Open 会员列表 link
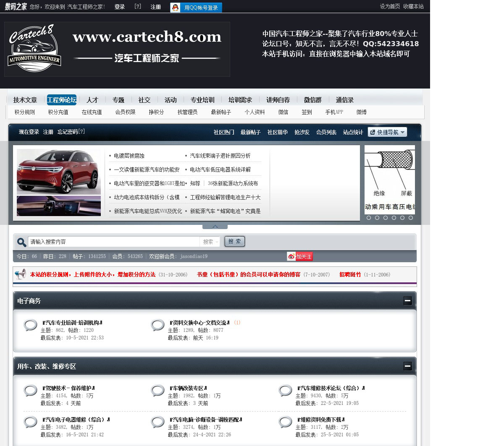Screen dimensions: 504x446 click(x=326, y=132)
